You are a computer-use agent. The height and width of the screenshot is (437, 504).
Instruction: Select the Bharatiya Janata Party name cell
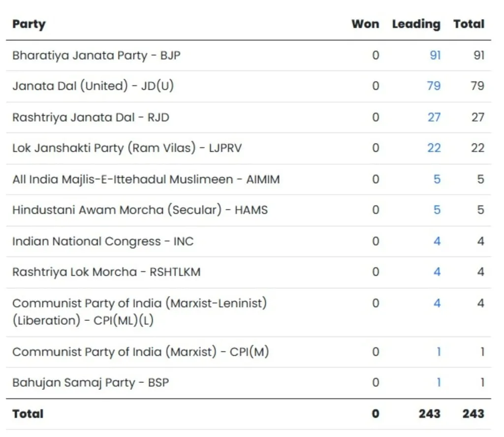pyautogui.click(x=96, y=55)
